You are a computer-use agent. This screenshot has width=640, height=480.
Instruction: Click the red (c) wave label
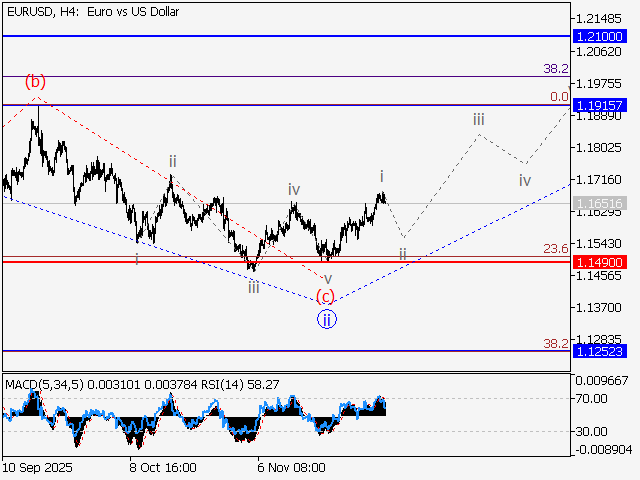tap(326, 296)
